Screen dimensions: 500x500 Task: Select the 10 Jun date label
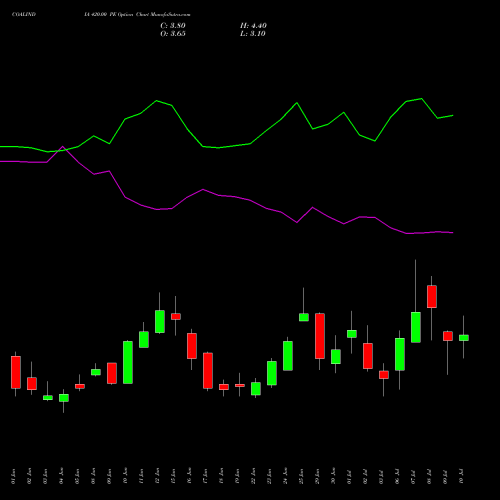(126, 476)
